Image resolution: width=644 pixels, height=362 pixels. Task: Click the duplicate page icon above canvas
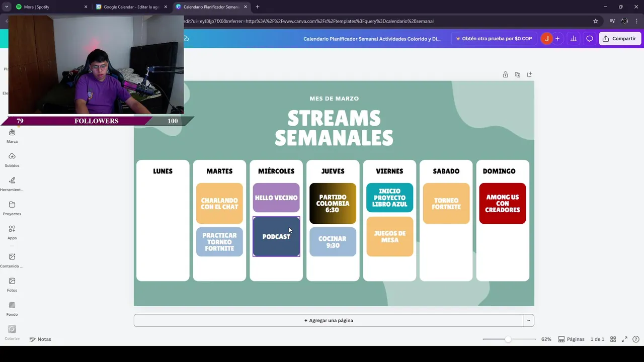pos(517,74)
